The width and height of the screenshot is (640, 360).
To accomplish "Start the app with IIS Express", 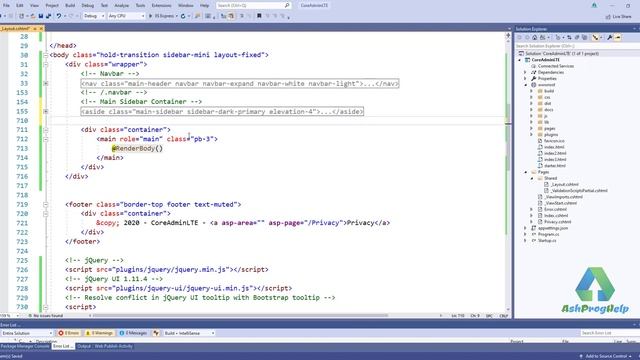I will pyautogui.click(x=162, y=16).
